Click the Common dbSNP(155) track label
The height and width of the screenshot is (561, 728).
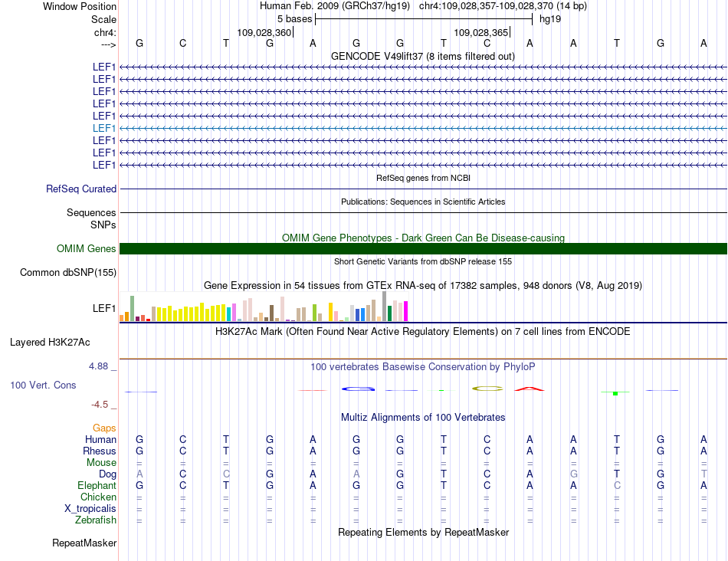click(68, 273)
